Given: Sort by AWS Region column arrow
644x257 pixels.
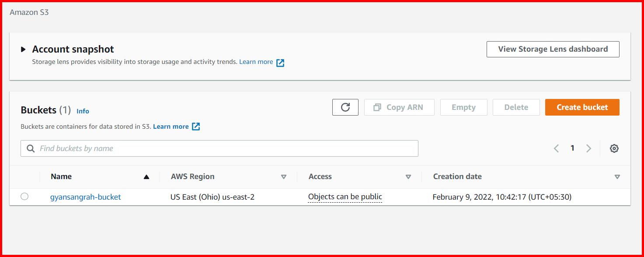Looking at the screenshot, I should [x=284, y=177].
